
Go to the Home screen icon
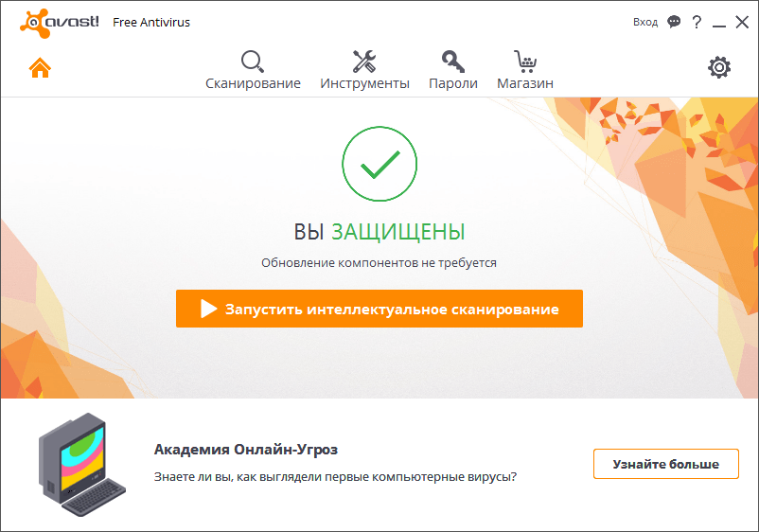coord(39,68)
